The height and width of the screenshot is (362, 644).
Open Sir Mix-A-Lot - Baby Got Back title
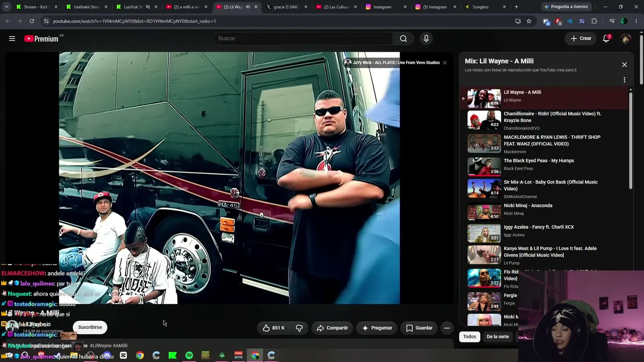[x=550, y=186]
